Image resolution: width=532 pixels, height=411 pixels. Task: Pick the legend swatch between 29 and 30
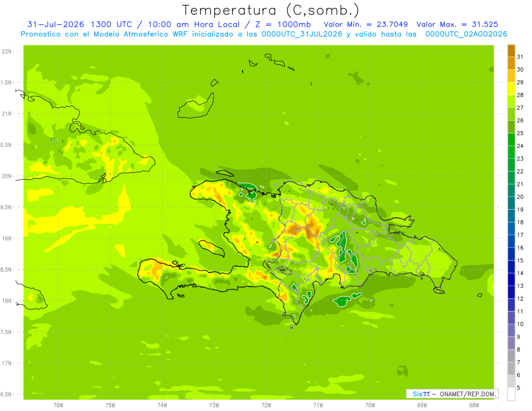(x=511, y=76)
